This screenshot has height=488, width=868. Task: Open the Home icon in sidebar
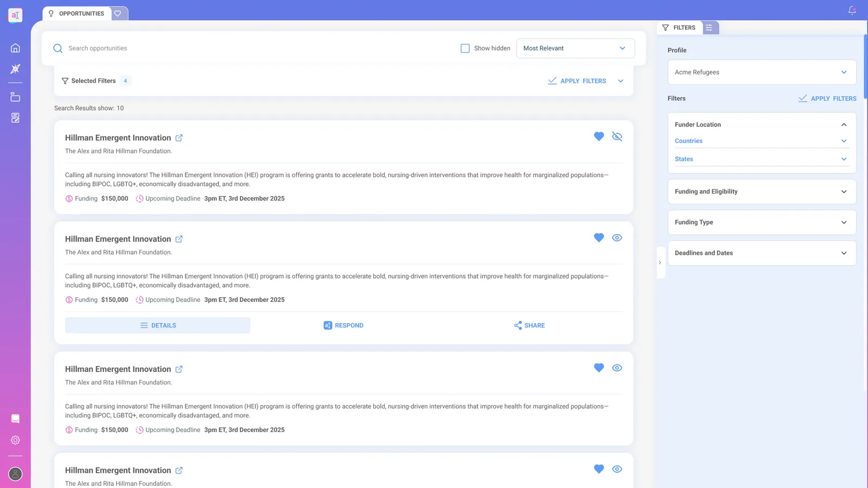tap(15, 48)
